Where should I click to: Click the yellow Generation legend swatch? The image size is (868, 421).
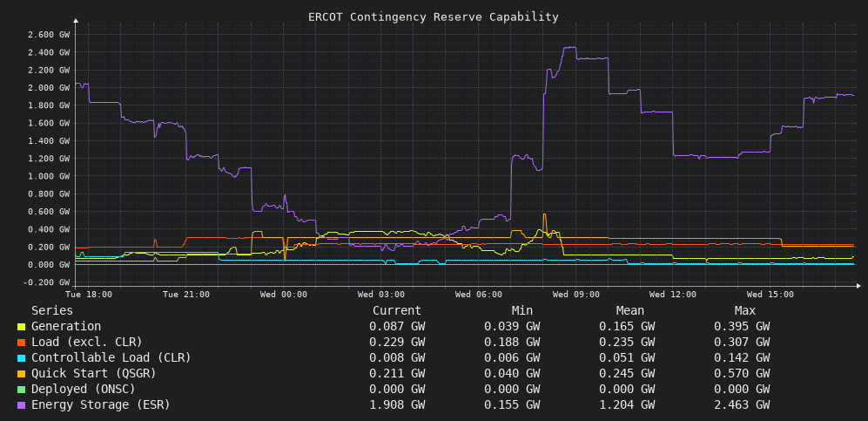click(21, 328)
